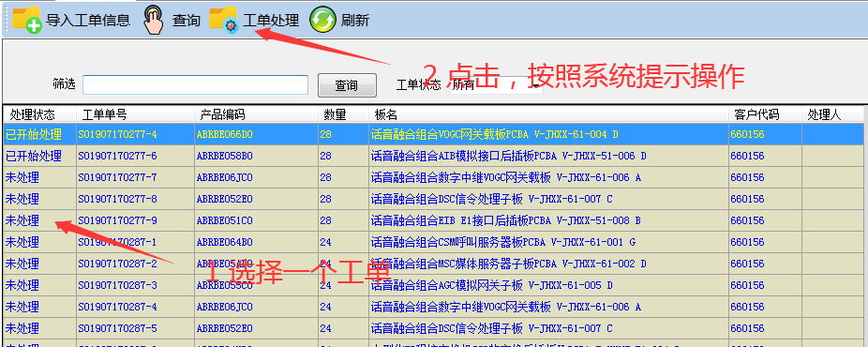
Task: Click product code ABRBE066D0
Action: [224, 134]
